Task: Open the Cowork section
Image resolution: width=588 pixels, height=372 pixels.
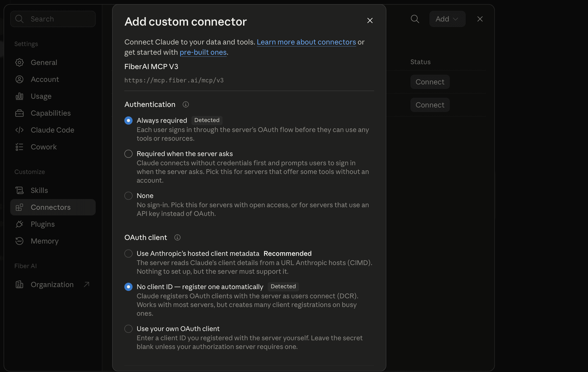Action: [x=53, y=147]
